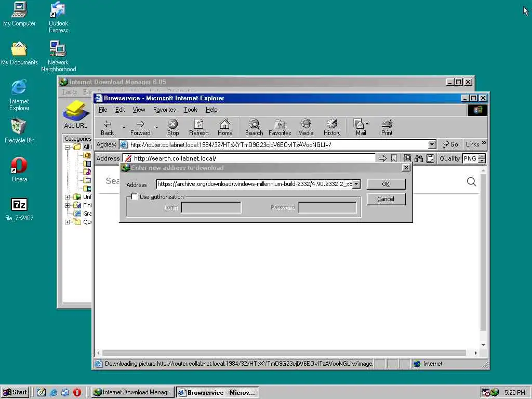Click the bookmark ribbon icon in Browservice bar
Image resolution: width=532 pixels, height=399 pixels.
(x=394, y=158)
